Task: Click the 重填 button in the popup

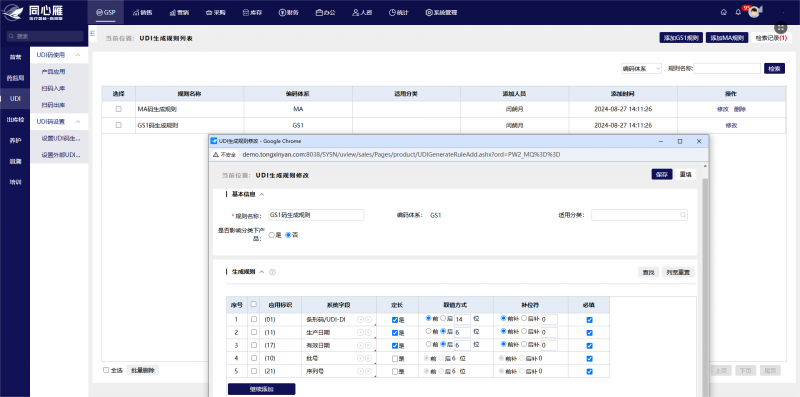Action: [x=686, y=175]
